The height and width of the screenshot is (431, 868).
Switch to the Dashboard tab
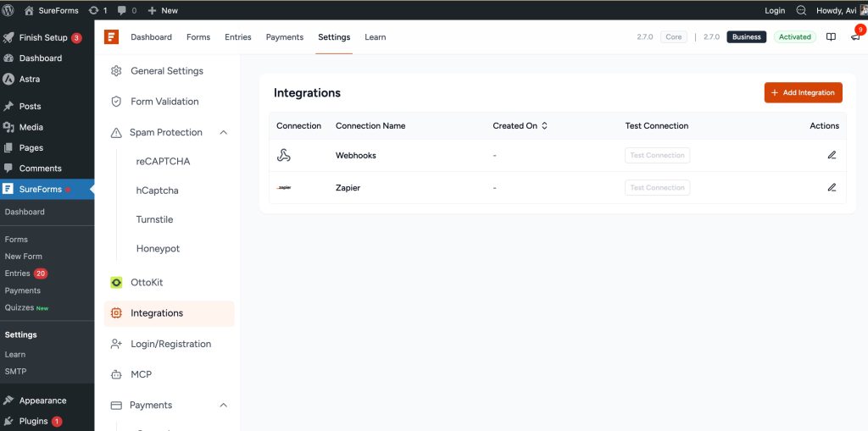(151, 37)
